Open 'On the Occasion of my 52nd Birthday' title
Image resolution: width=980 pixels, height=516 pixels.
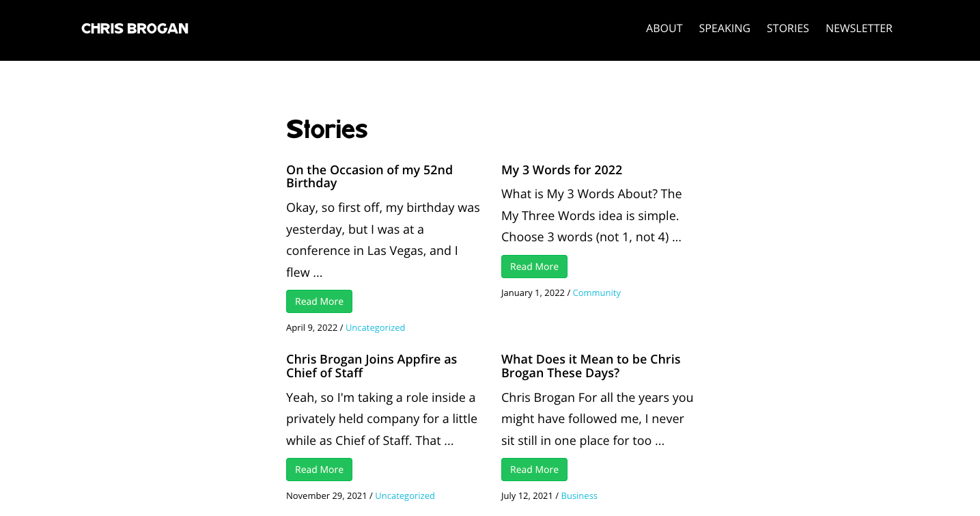(369, 176)
